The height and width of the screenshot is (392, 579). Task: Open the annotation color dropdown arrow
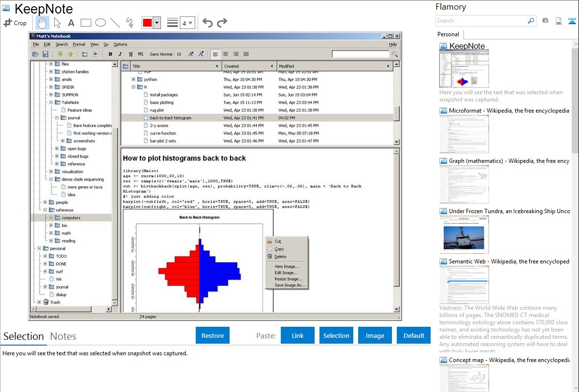[x=157, y=23]
